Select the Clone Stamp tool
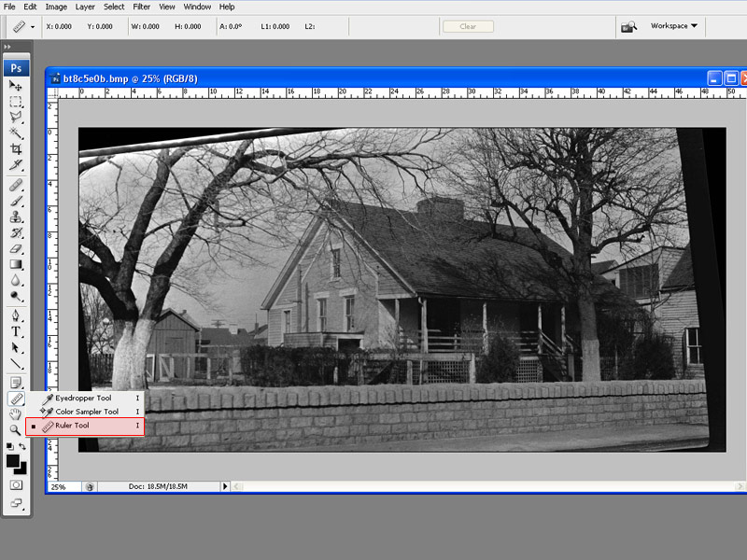Viewport: 747px width, 560px height. point(16,217)
